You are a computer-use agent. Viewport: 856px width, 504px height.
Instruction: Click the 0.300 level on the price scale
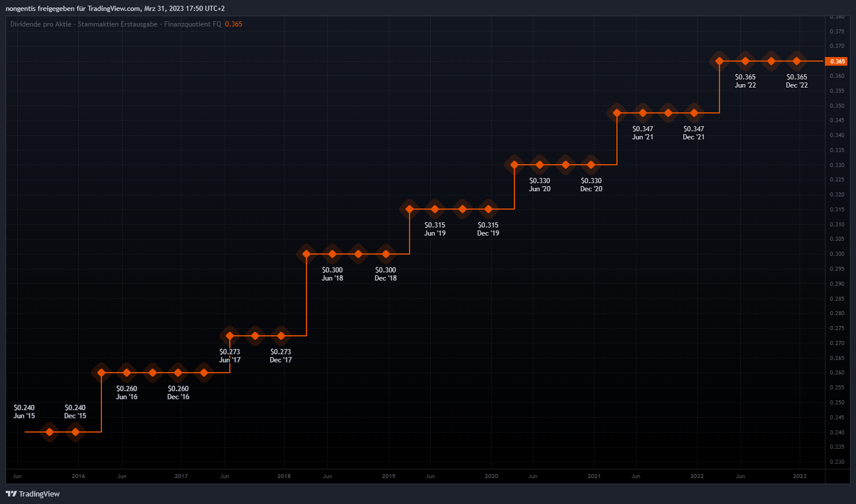pos(837,254)
